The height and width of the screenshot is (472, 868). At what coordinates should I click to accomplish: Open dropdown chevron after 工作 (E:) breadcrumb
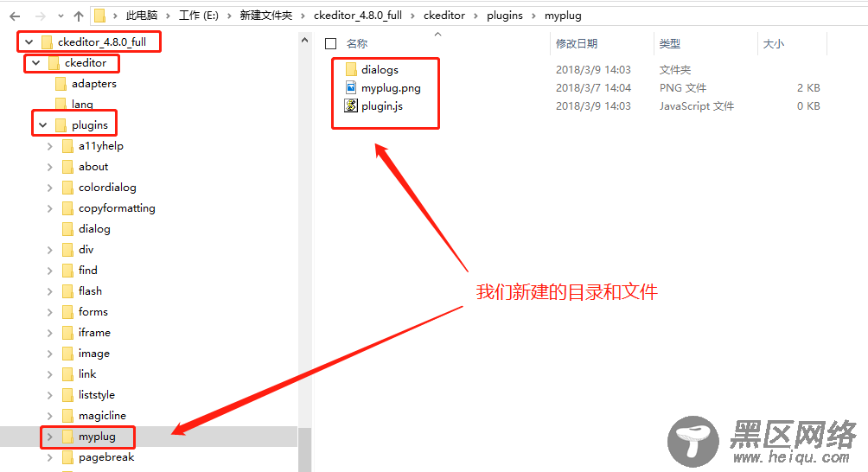229,16
